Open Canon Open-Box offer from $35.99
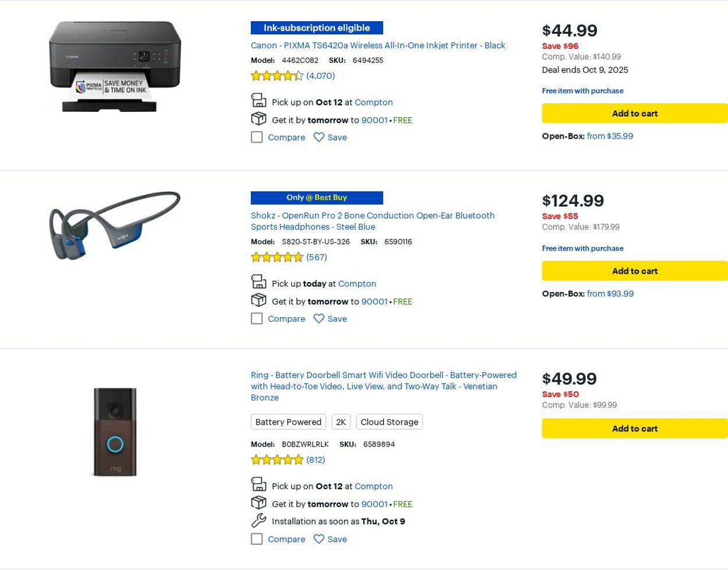The image size is (728, 570). click(610, 136)
